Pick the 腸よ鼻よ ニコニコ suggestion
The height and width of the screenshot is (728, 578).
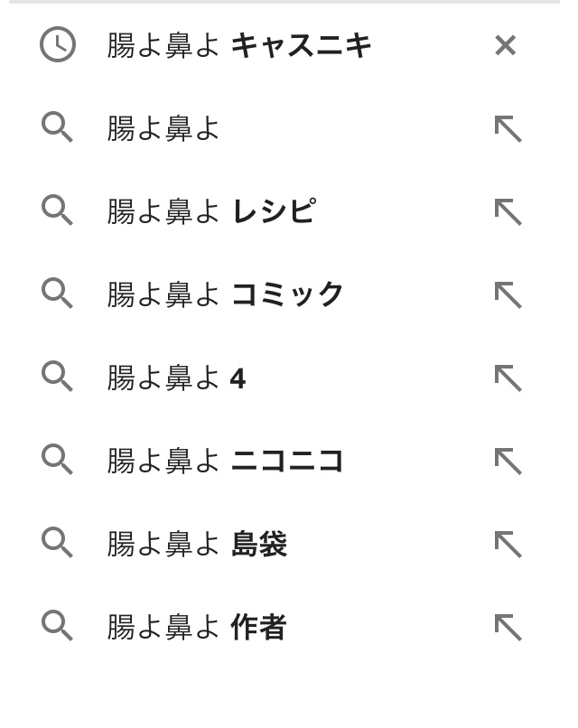226,461
